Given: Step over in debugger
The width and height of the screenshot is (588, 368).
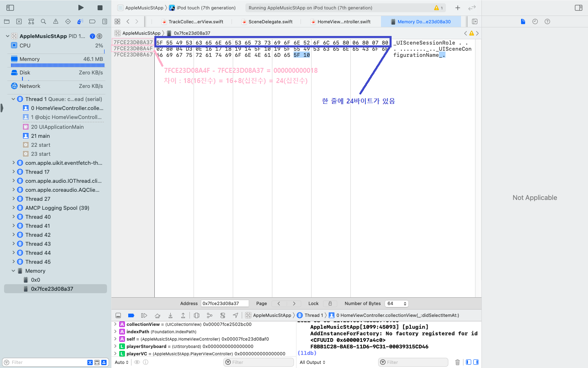Looking at the screenshot, I should pos(157,315).
